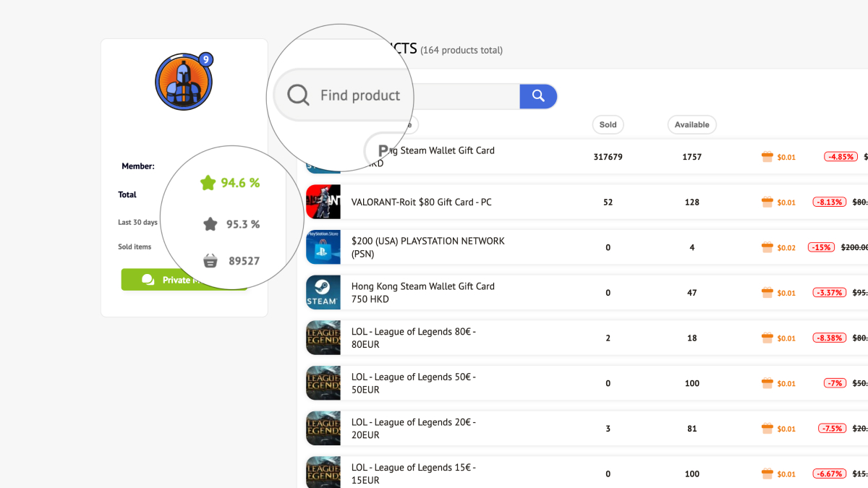The height and width of the screenshot is (488, 868).
Task: Sort products by the Sold column
Action: (608, 125)
